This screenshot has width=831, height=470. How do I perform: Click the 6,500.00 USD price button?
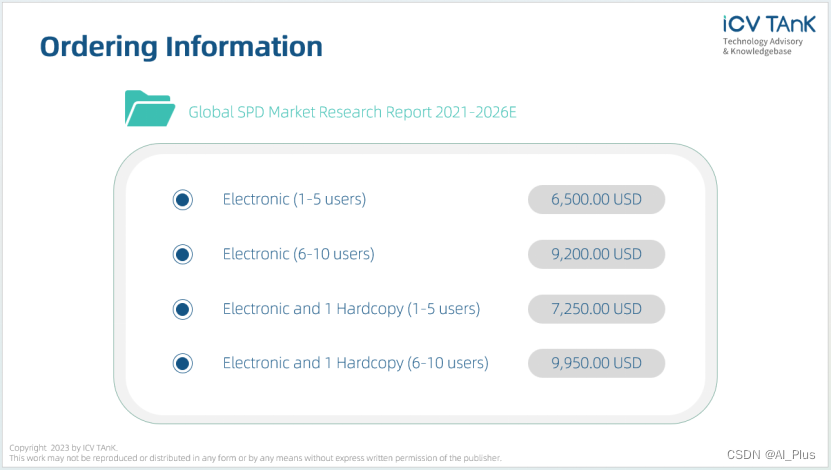tap(596, 199)
